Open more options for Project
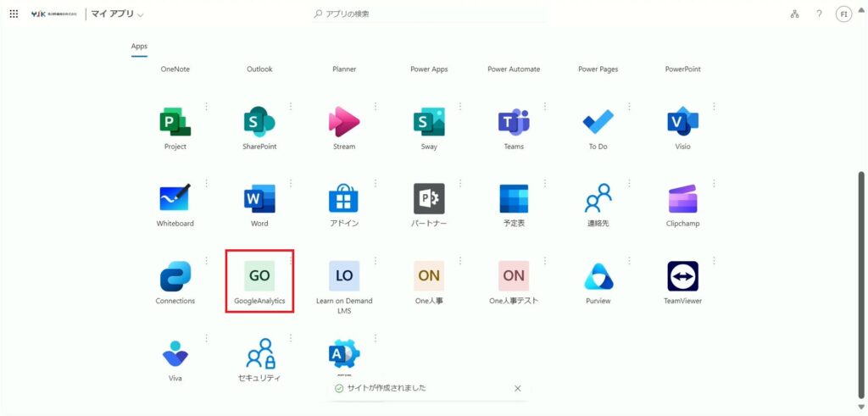868x416 pixels. [206, 106]
